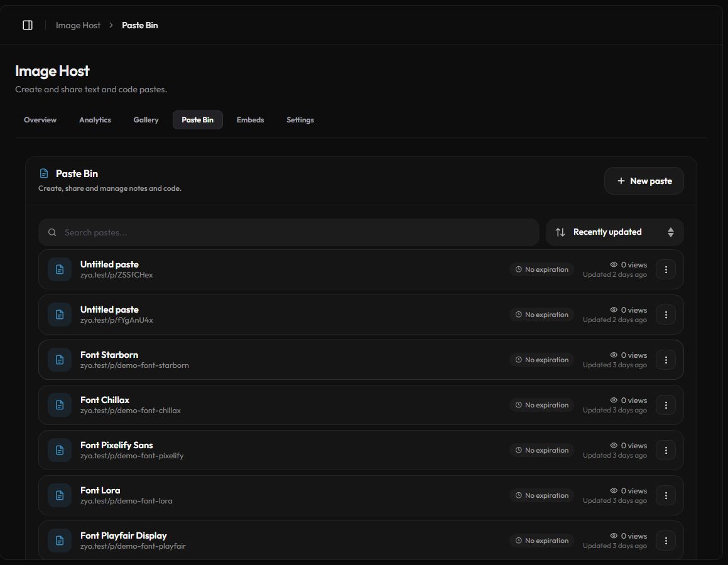The width and height of the screenshot is (728, 565).
Task: Open three-dot menu for Font Playfair Display
Action: (x=666, y=541)
